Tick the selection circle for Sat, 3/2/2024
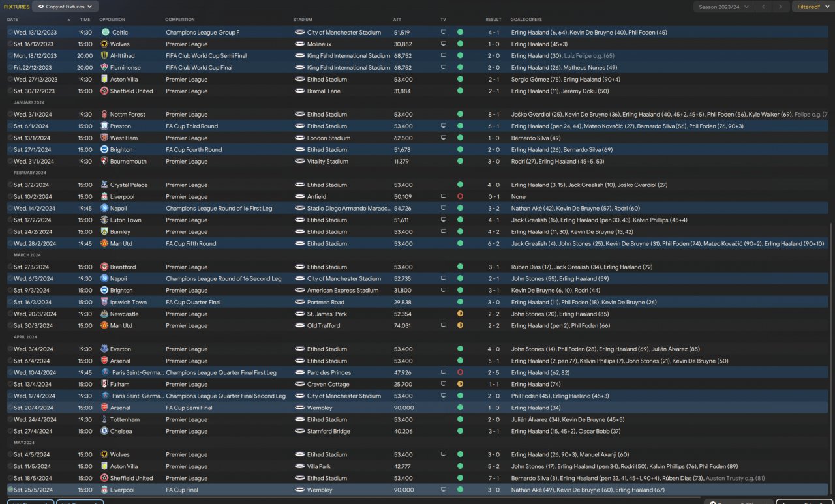 coord(10,185)
